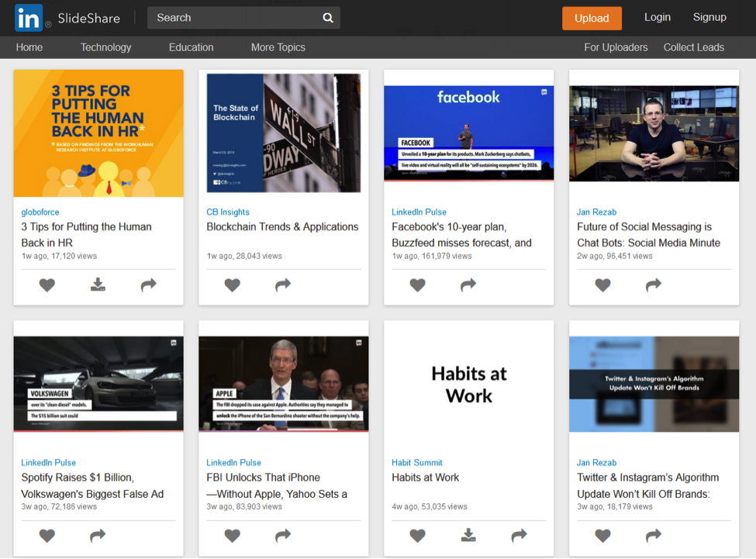Open the Collect Leads page
The height and width of the screenshot is (559, 756).
(694, 47)
